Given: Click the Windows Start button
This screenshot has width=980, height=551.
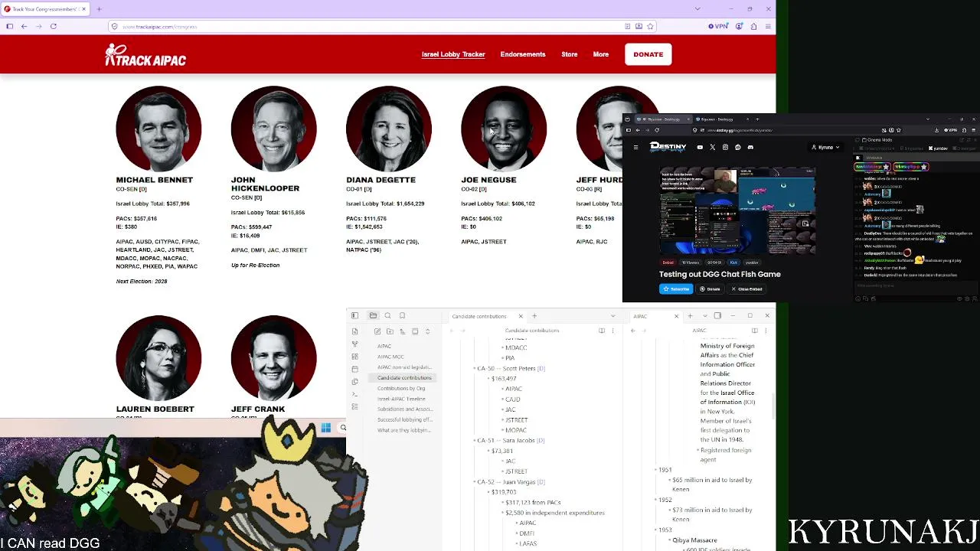Looking at the screenshot, I should 326,428.
